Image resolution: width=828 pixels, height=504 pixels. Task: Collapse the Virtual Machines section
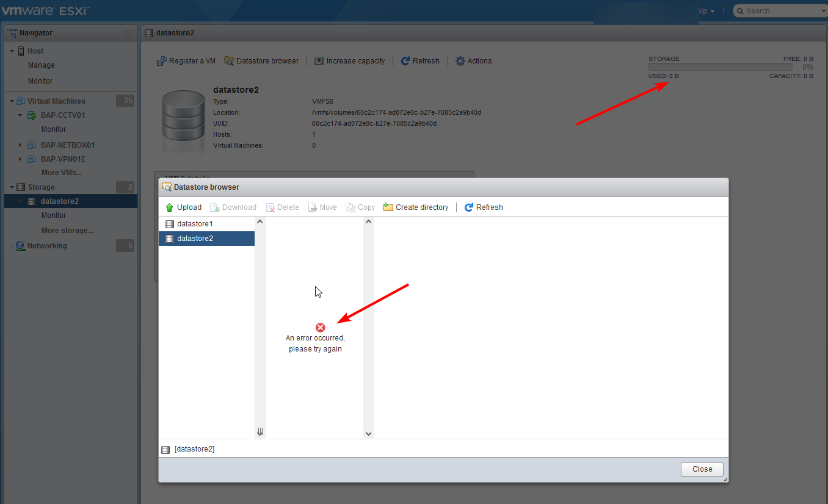coord(10,100)
